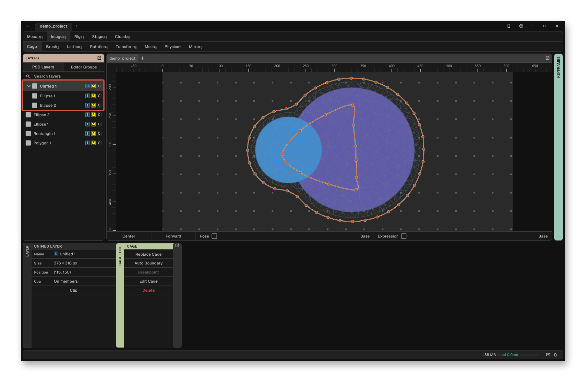Image resolution: width=588 pixels, height=391 pixels.
Task: Click the search magnifier icon
Action: (28, 76)
